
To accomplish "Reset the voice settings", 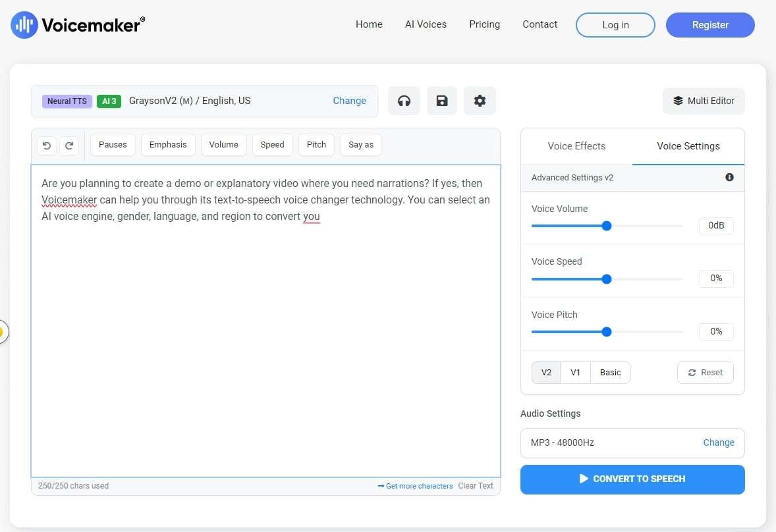I will [x=706, y=373].
